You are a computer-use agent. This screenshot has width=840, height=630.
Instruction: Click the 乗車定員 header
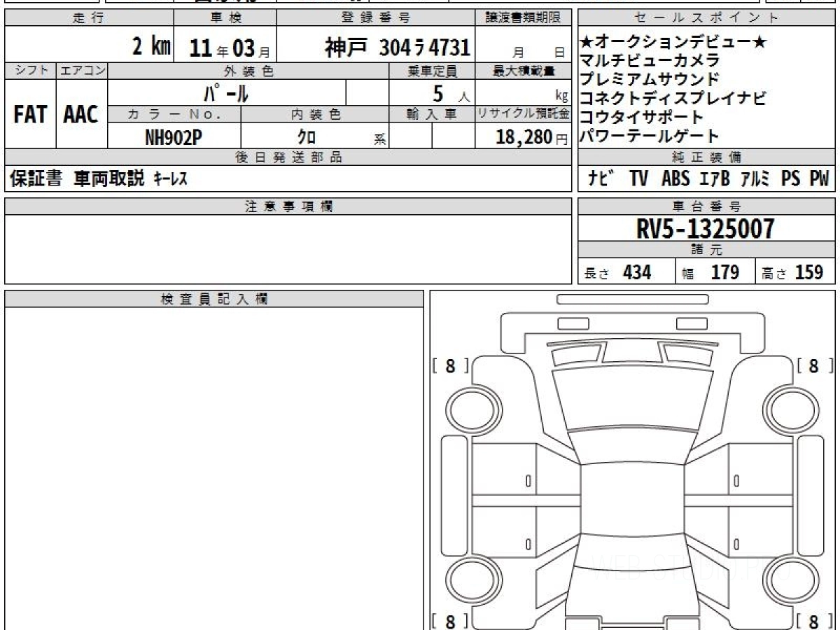tap(432, 71)
